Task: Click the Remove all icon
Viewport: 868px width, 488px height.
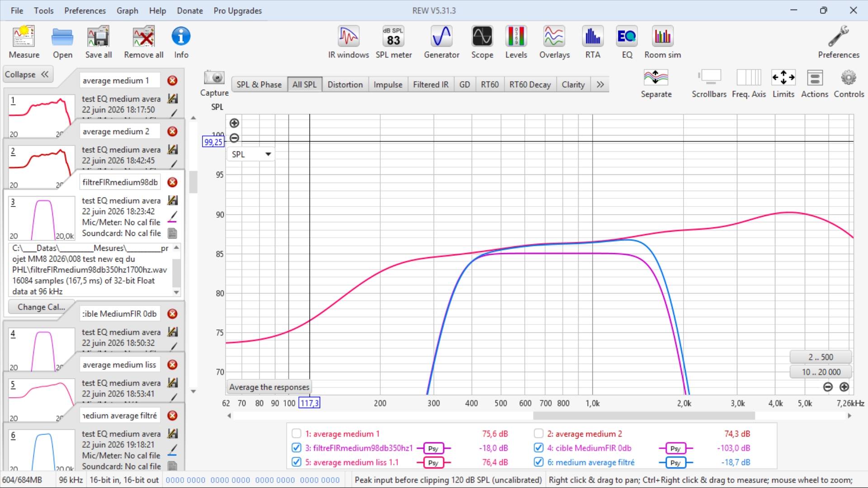Action: click(x=144, y=42)
